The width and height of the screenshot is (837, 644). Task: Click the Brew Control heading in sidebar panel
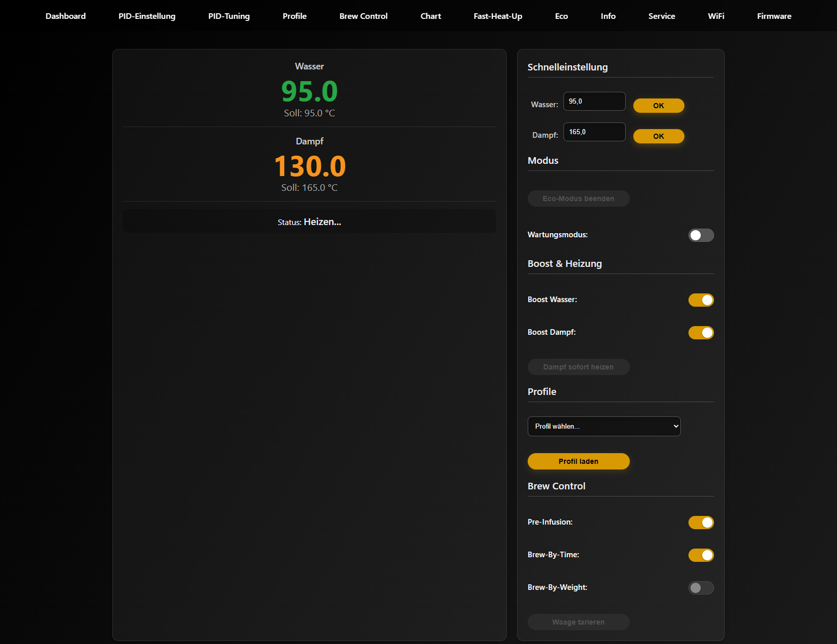[x=556, y=486]
